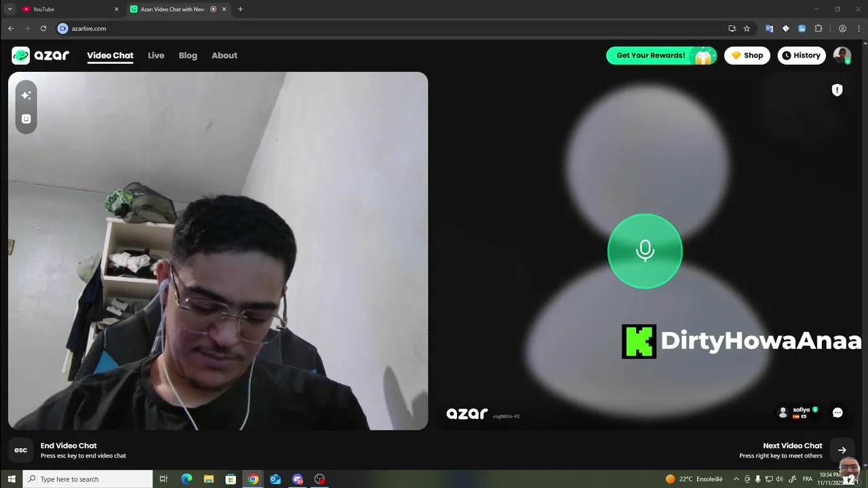Open the Windows Start menu
The width and height of the screenshot is (868, 488).
click(12, 479)
